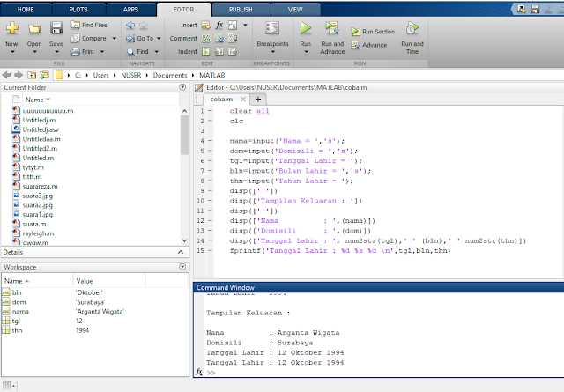Image resolution: width=564 pixels, height=392 pixels.
Task: Open the Compare dropdown arrow
Action: (x=114, y=38)
